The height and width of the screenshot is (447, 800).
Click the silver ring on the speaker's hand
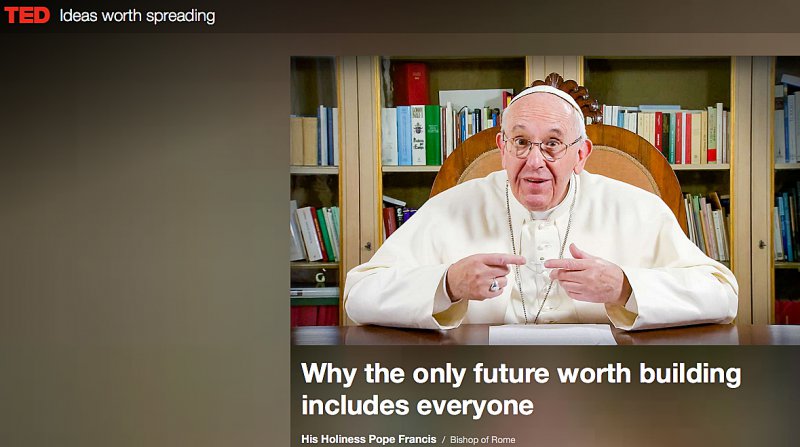(494, 285)
